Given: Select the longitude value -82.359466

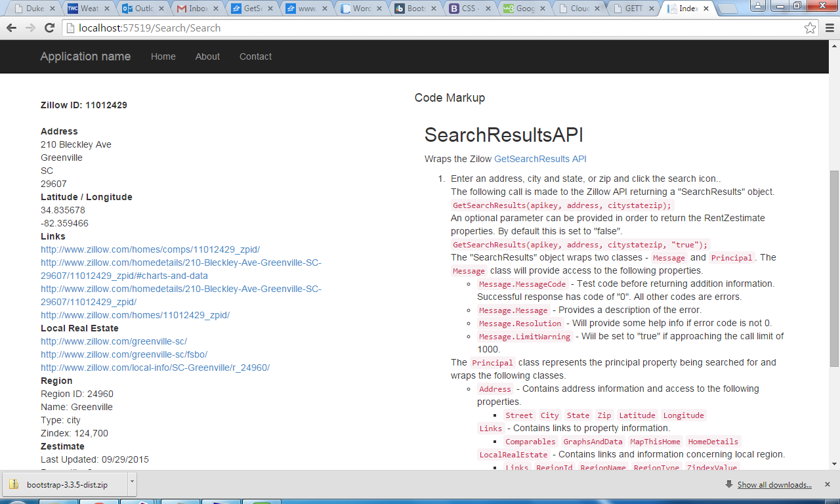Looking at the screenshot, I should click(64, 223).
